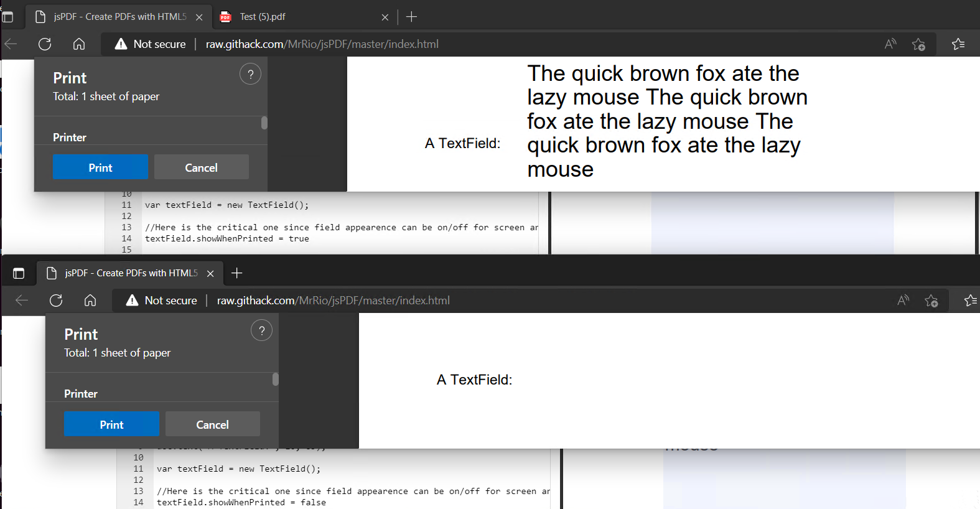Add page to favorites in lower window
This screenshot has height=509, width=980.
931,301
